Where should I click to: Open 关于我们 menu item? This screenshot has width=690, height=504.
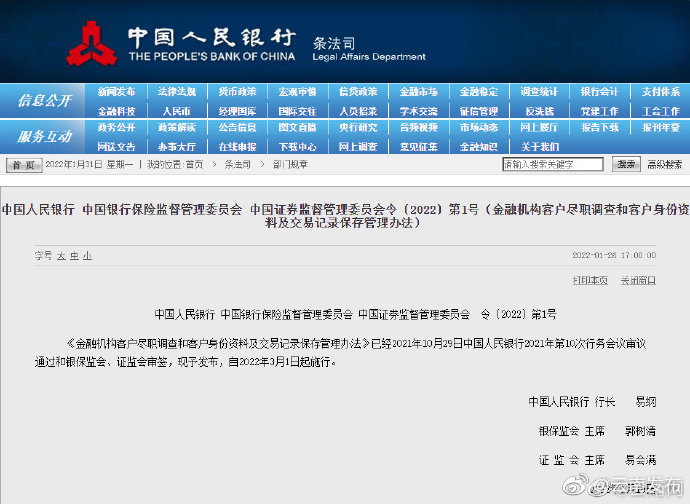click(x=540, y=147)
